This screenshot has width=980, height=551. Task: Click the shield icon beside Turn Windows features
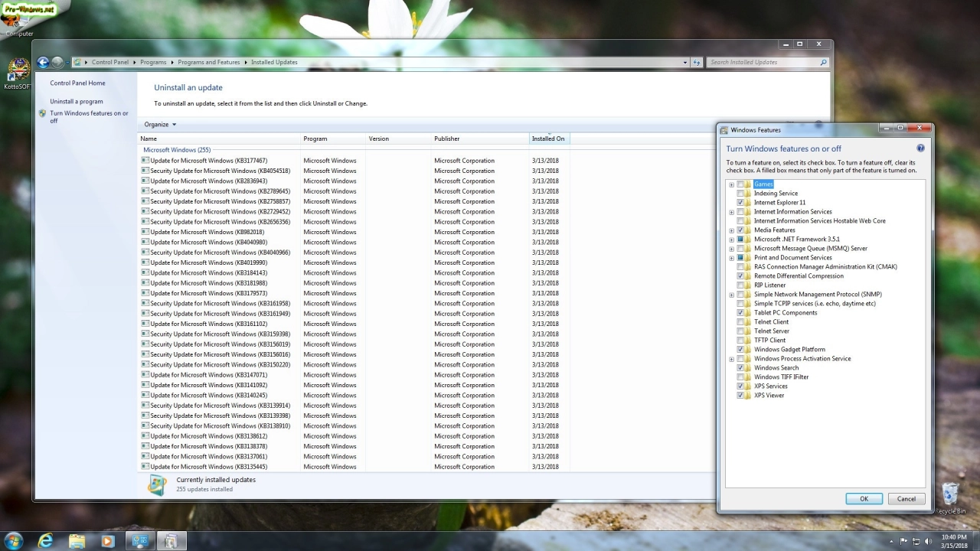coord(43,113)
